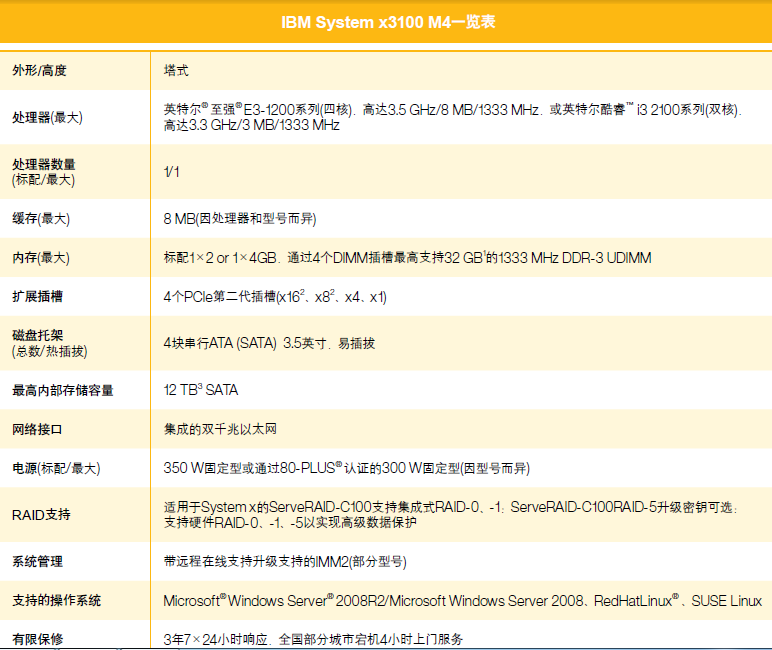The image size is (772, 650).
Task: Click '带远程在线支持升级支持的IMM2' value
Action: pyautogui.click(x=285, y=561)
